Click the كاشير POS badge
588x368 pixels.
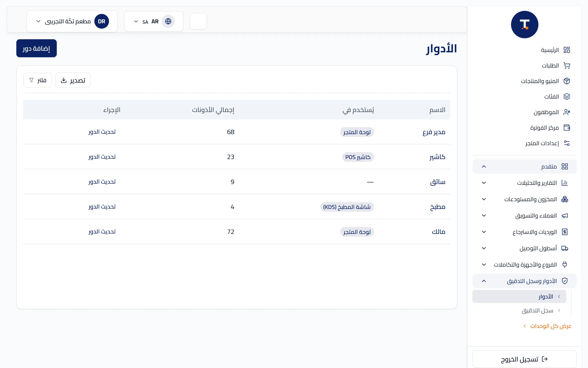click(358, 157)
